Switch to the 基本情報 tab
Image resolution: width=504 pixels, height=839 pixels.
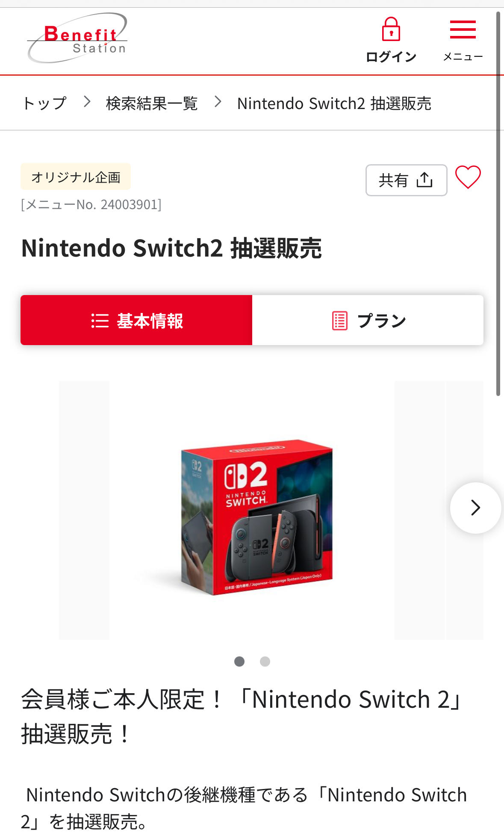[136, 320]
